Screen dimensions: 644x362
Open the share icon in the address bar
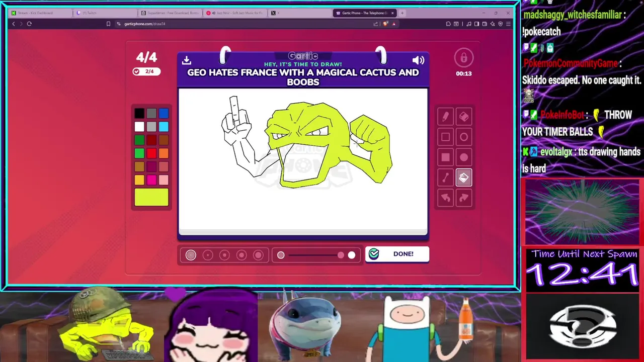click(x=376, y=24)
